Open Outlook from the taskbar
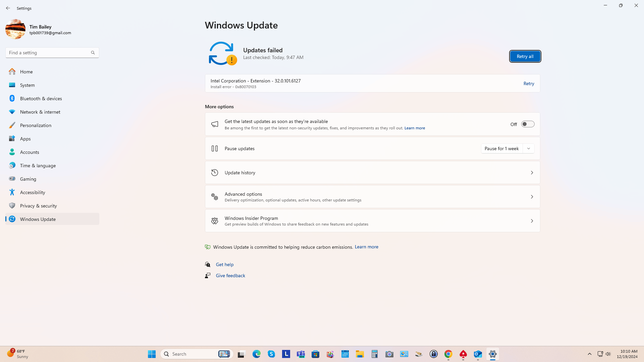Viewport: 644px width, 362px height. pos(478,354)
